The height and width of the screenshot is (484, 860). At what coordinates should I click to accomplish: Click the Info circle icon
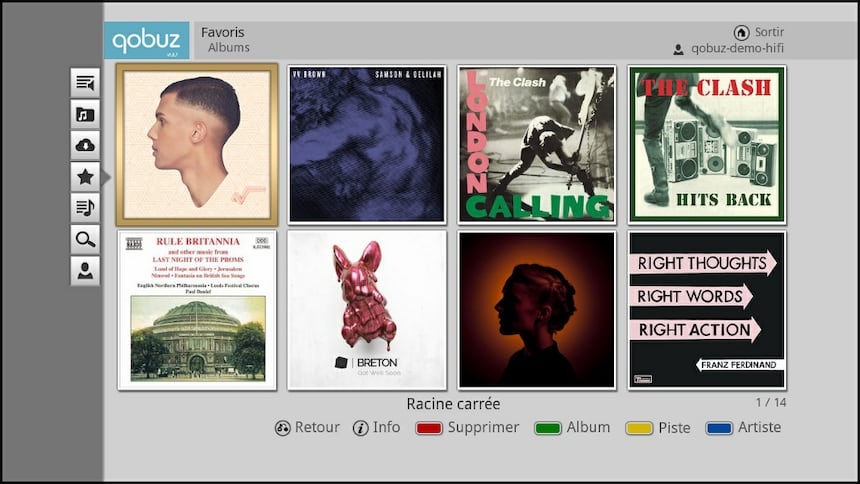(x=360, y=428)
